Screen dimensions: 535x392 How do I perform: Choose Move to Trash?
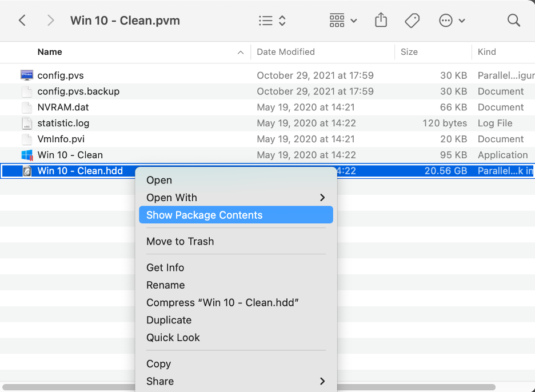[180, 241]
